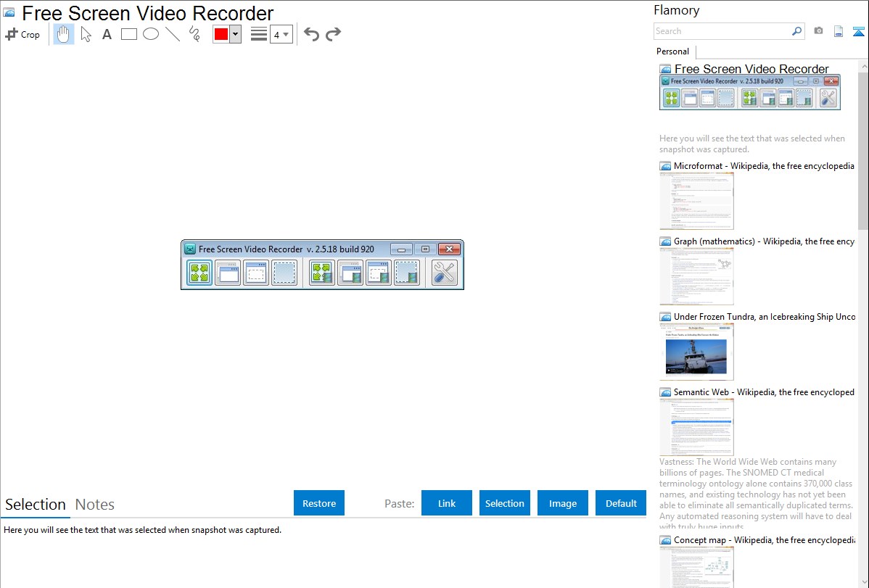Click record full screen video icon
869x588 pixels.
[x=321, y=273]
